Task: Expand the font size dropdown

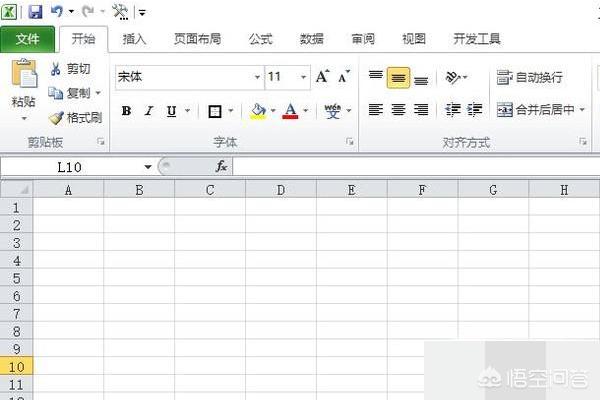Action: click(303, 77)
